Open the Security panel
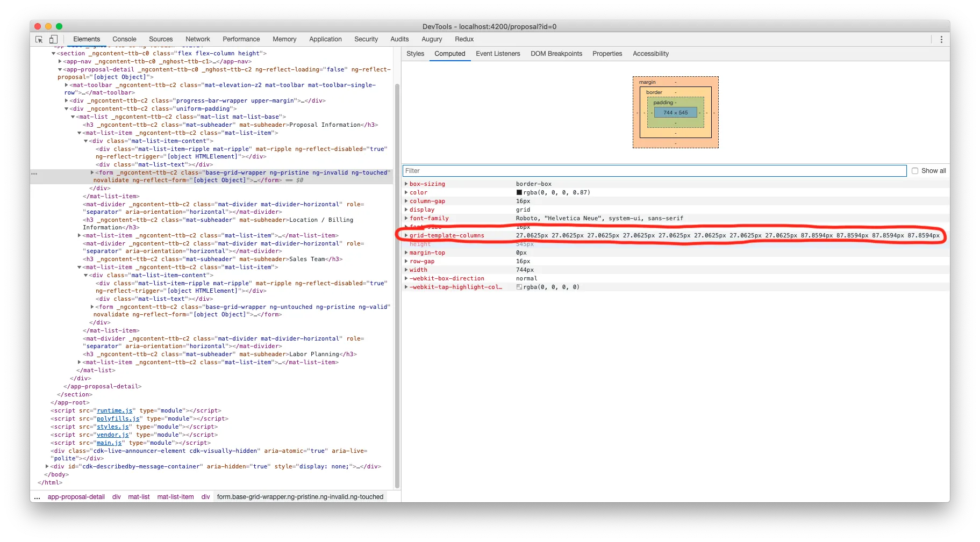Viewport: 980px width, 542px height. coord(366,39)
